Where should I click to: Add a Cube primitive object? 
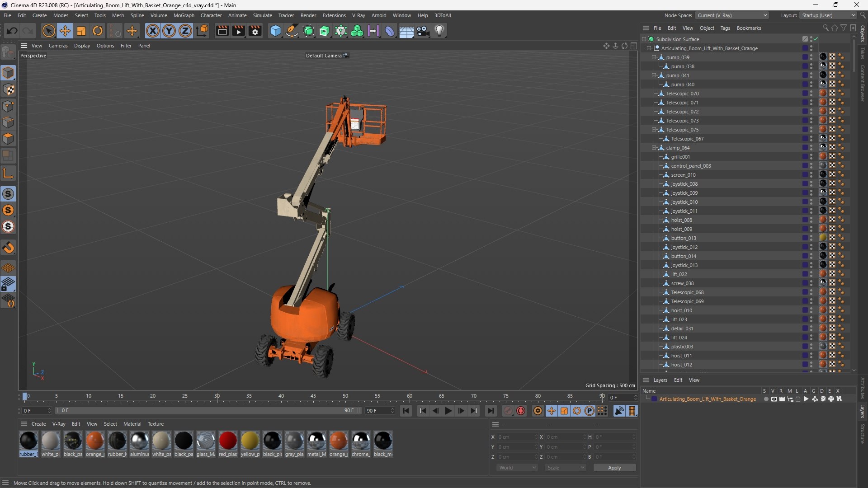tap(275, 31)
